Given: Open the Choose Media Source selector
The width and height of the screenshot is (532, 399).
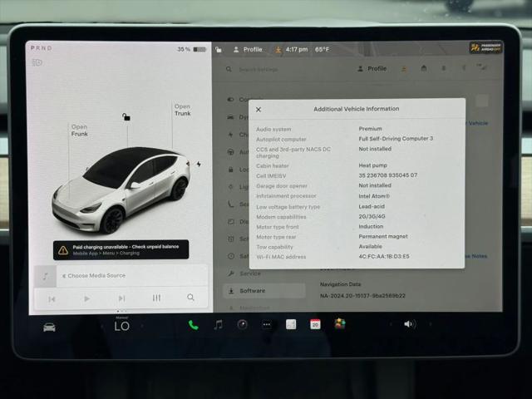Looking at the screenshot, I should (94, 276).
